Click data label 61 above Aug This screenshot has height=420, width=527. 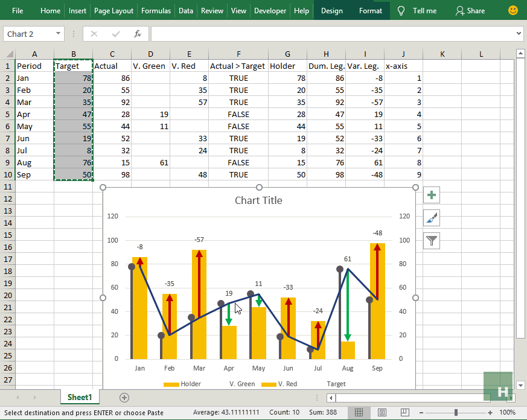[x=348, y=259]
